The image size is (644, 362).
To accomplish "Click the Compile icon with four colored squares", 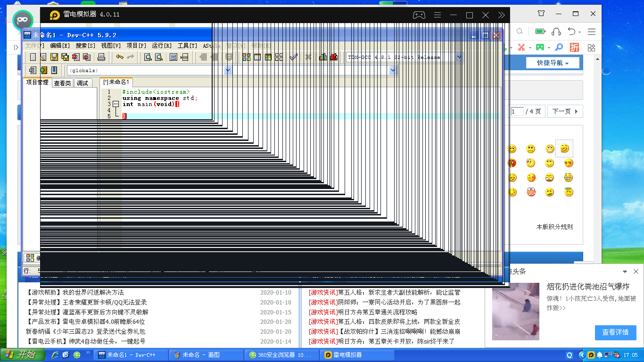I will coord(247,57).
